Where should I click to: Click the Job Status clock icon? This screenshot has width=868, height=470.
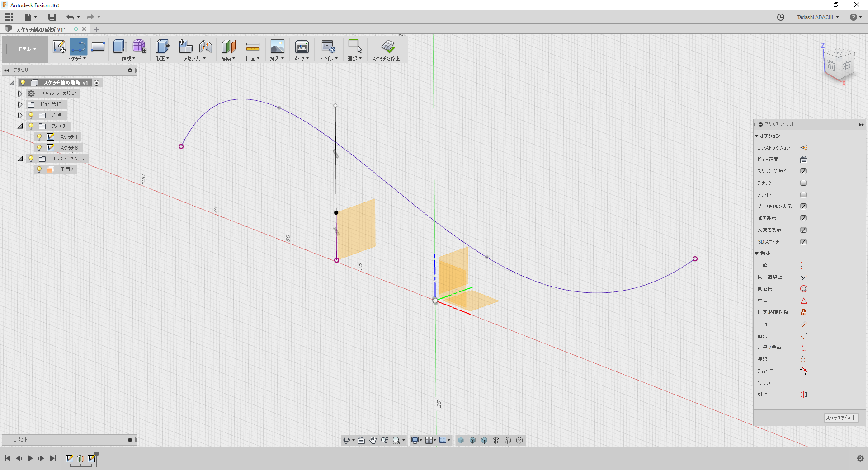[x=781, y=17]
